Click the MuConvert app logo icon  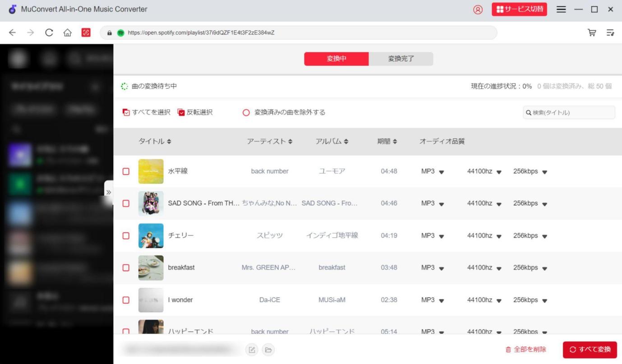[x=12, y=9]
